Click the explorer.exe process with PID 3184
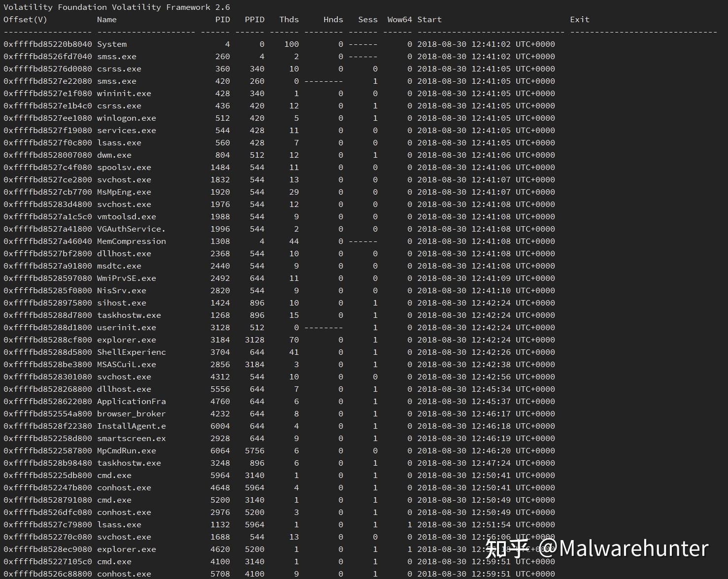Viewport: 728px width, 579px height. (127, 340)
